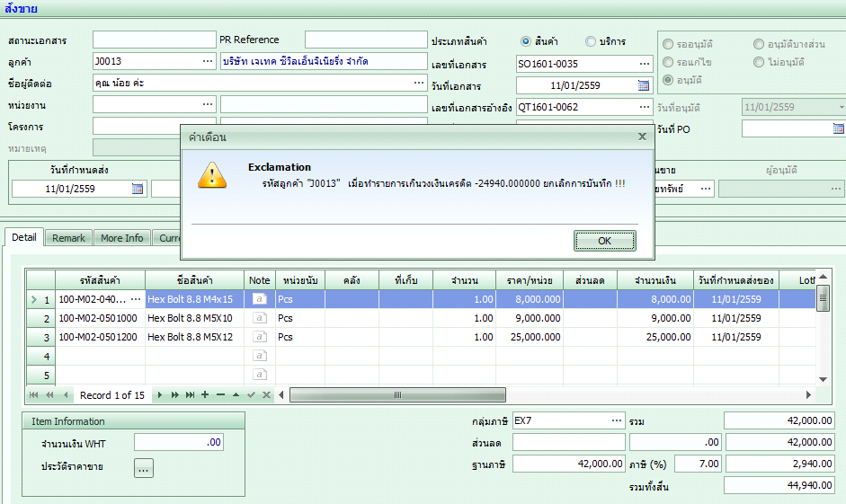
Task: Switch to the Remark tab
Action: pyautogui.click(x=69, y=238)
